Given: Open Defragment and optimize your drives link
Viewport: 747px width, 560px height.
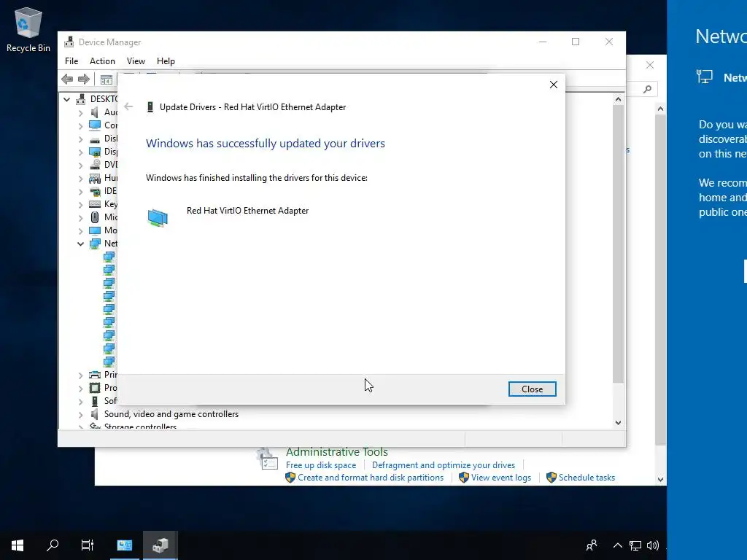Looking at the screenshot, I should click(443, 465).
